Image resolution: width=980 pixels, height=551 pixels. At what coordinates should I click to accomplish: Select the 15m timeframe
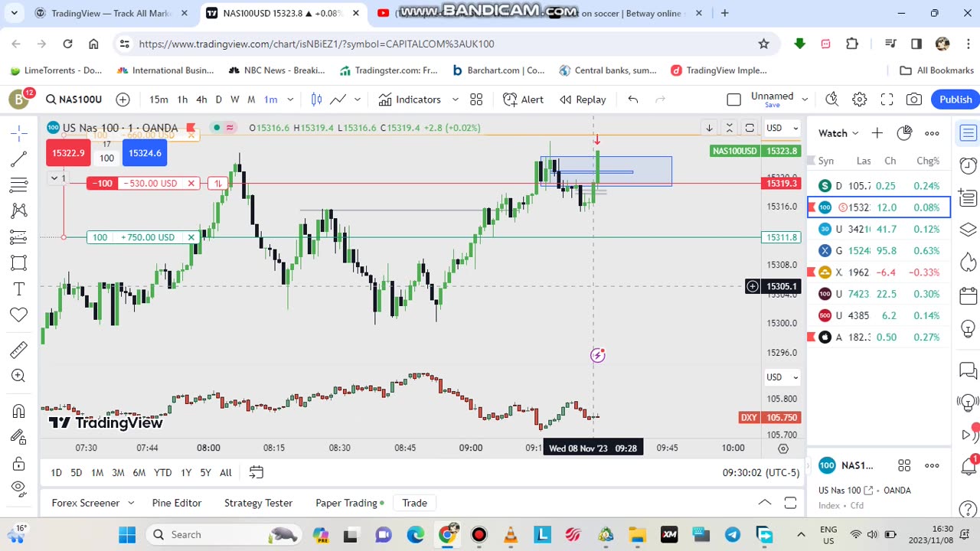[158, 99]
